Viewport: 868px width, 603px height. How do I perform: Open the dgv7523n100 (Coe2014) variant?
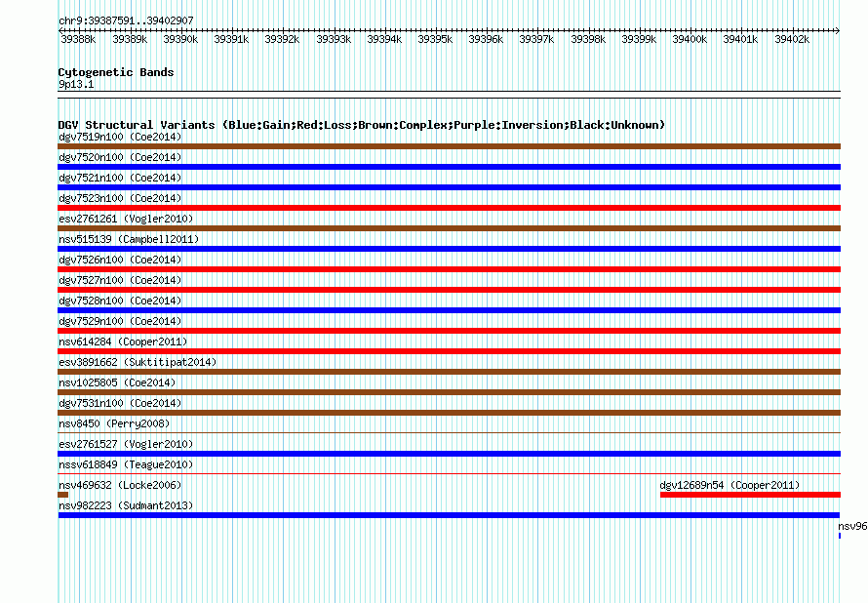(120, 198)
